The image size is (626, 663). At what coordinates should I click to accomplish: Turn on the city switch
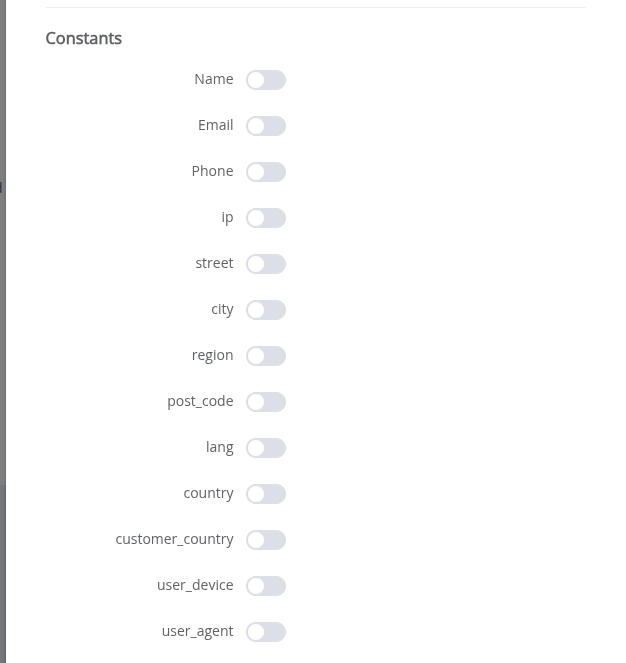tap(266, 310)
